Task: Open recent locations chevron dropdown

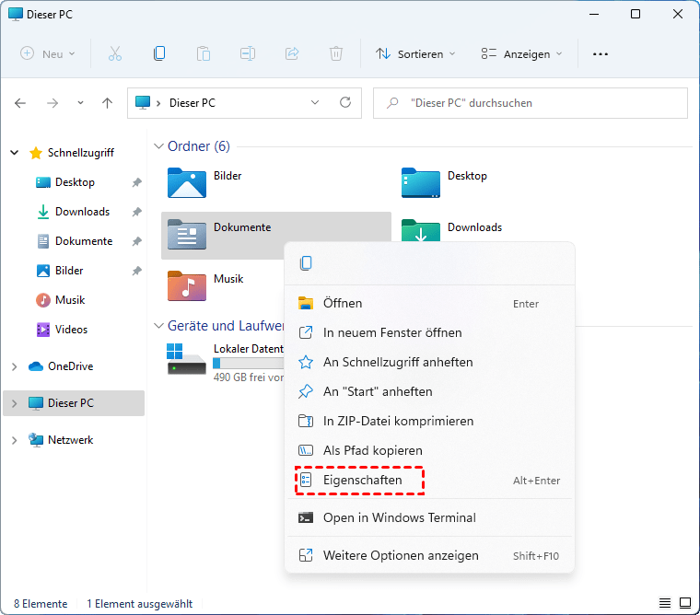Action: coord(80,103)
